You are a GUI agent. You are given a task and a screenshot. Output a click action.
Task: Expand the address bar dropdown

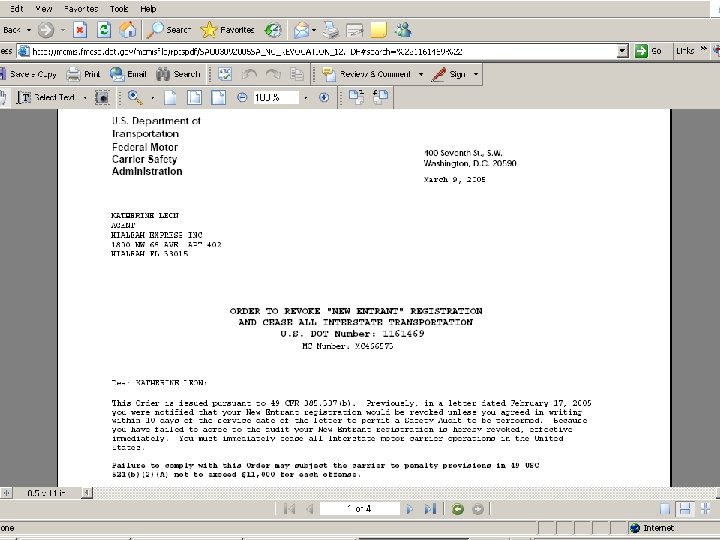[623, 51]
